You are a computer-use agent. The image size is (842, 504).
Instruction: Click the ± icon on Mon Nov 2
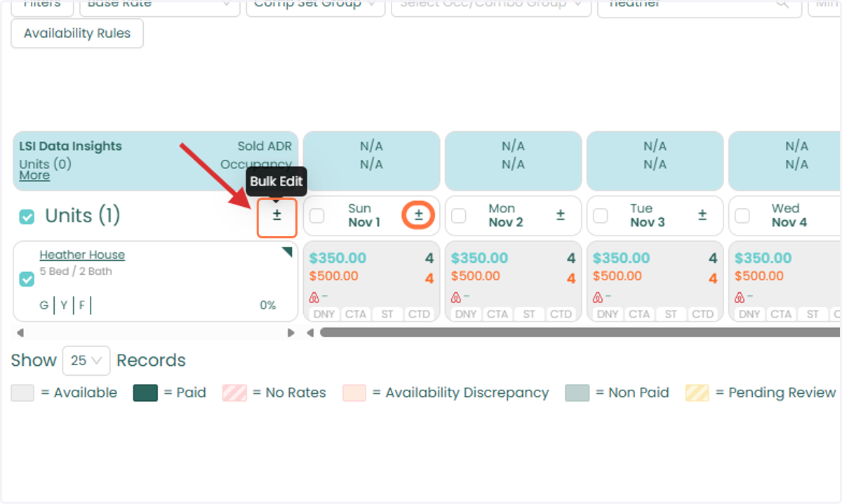(561, 215)
